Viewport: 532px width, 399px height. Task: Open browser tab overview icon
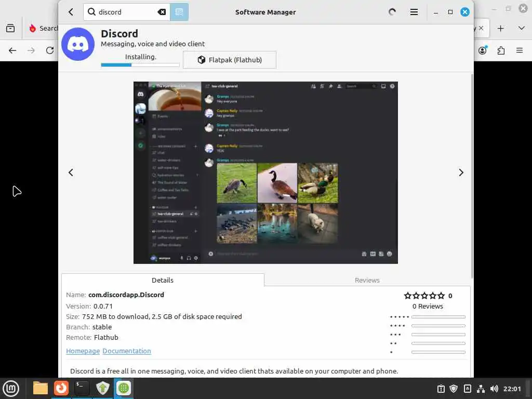pyautogui.click(x=10, y=28)
